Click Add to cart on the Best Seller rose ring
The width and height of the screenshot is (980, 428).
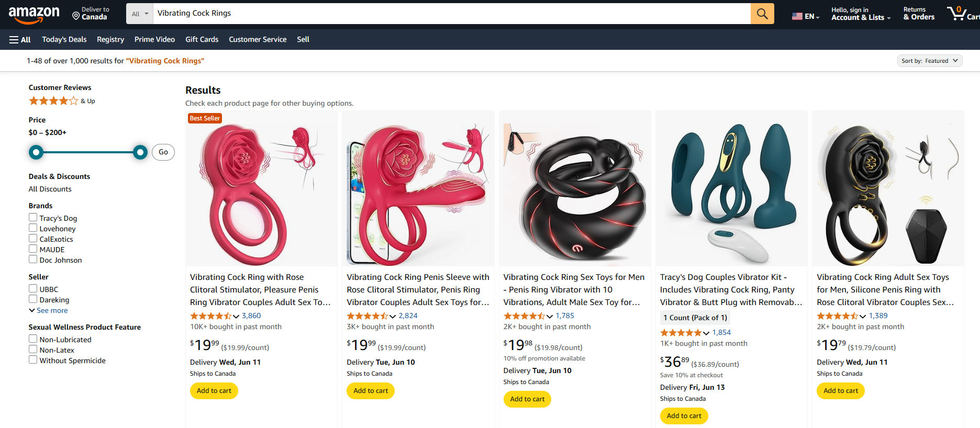(x=214, y=390)
